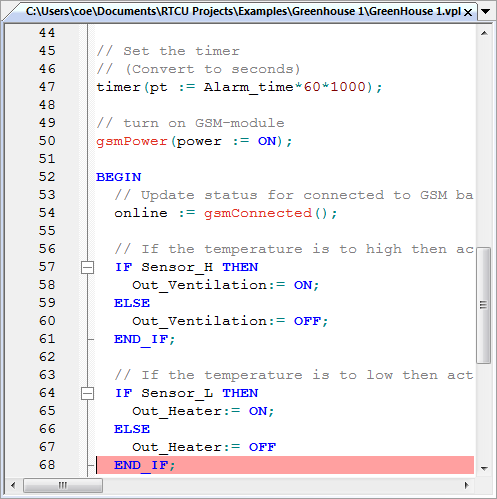The image size is (497, 499).
Task: Click line number 47 in the gutter
Action: point(47,87)
